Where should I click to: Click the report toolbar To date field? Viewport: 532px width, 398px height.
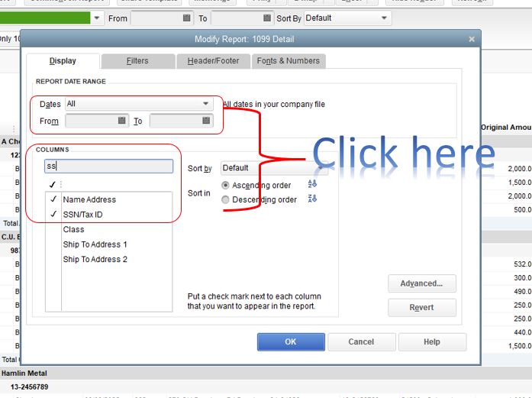pyautogui.click(x=242, y=18)
